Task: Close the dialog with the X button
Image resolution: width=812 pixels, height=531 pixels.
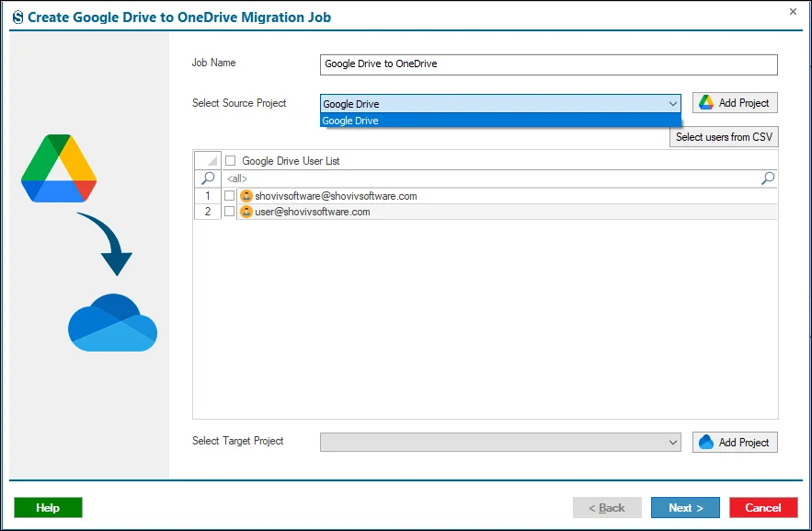Action: pos(793,11)
